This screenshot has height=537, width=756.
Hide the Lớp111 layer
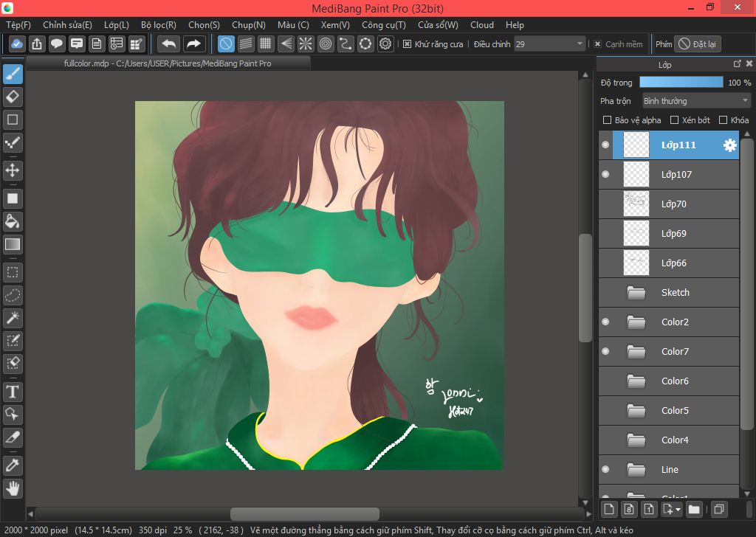tap(605, 145)
